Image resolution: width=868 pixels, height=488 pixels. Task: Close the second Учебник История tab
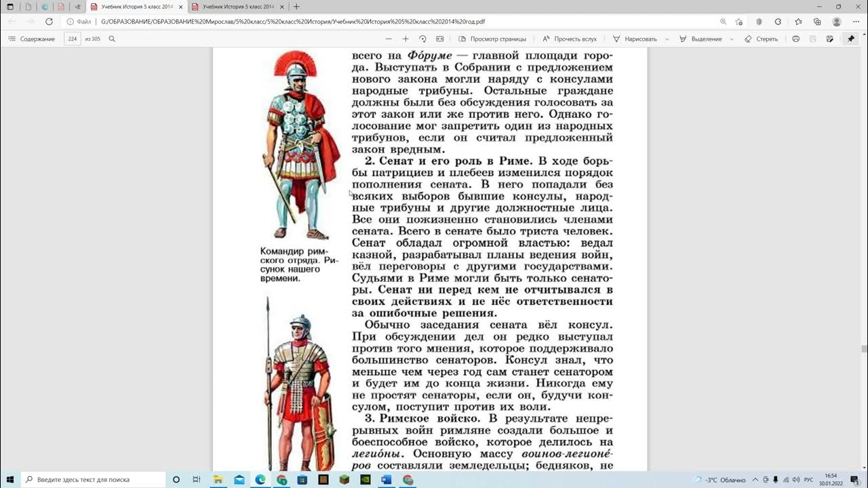283,7
